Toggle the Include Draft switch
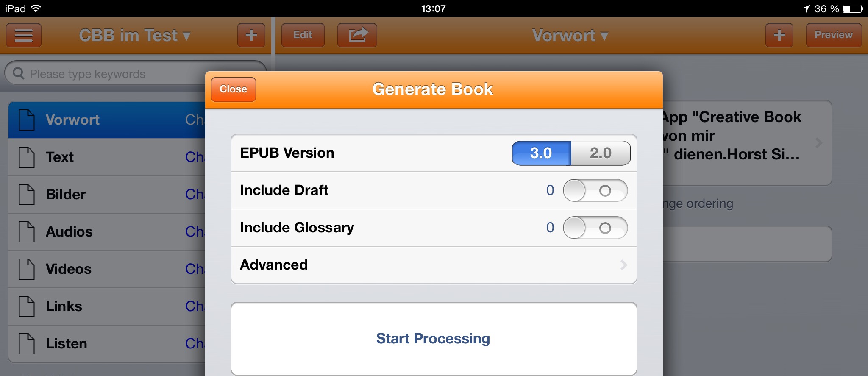 (595, 190)
